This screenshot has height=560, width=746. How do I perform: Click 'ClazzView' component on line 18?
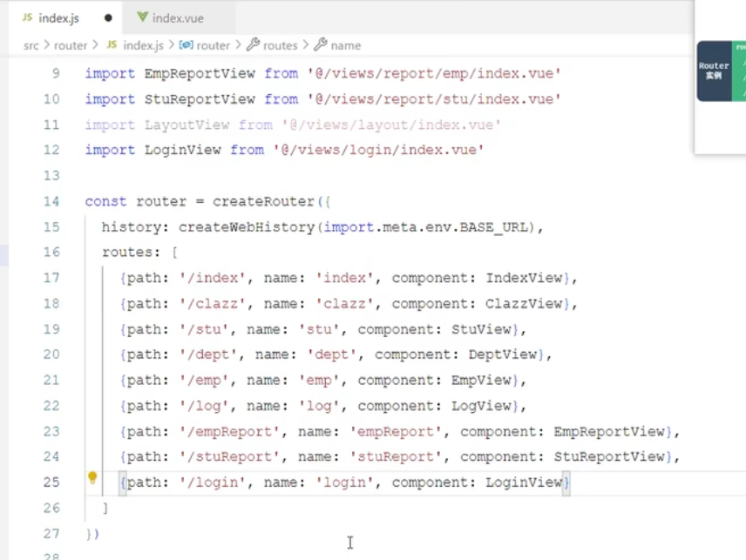click(524, 304)
